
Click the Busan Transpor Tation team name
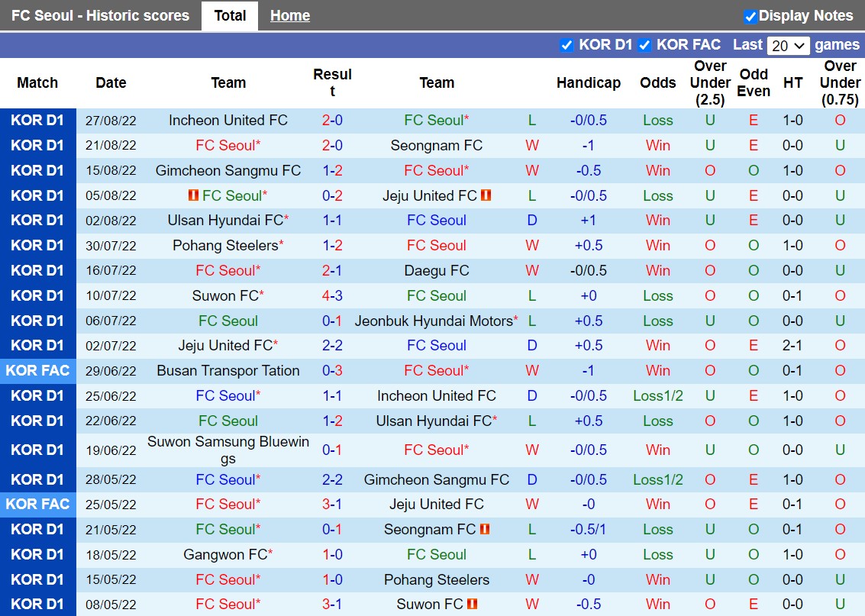228,370
